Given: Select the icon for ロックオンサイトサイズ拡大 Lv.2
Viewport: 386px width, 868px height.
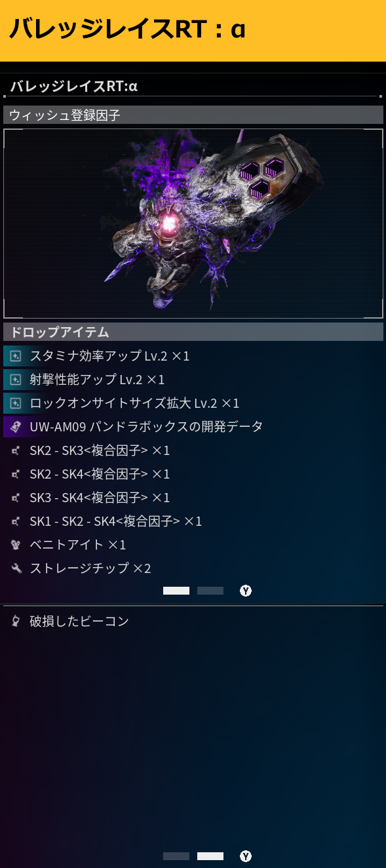Looking at the screenshot, I should [x=16, y=403].
